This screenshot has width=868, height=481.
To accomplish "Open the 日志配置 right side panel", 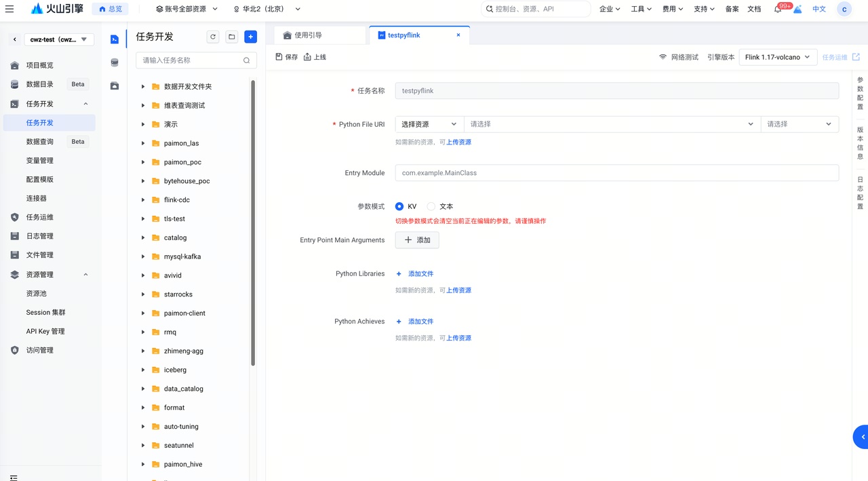I will coord(861,193).
